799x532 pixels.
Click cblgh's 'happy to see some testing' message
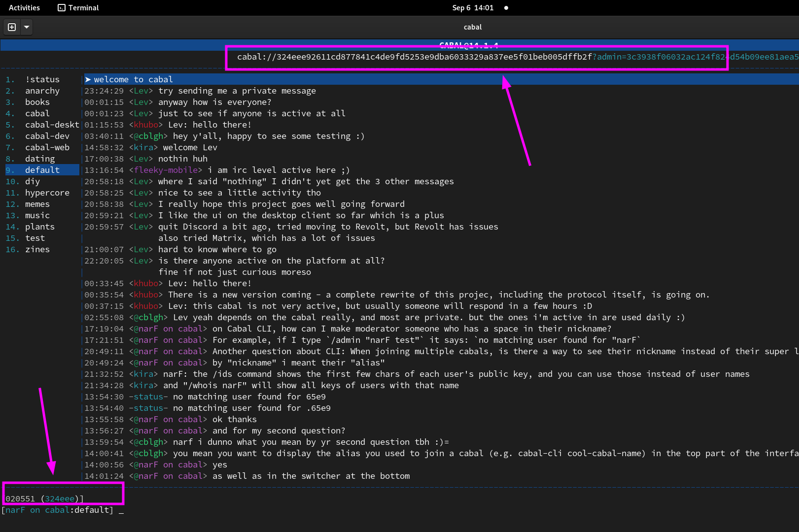[269, 136]
